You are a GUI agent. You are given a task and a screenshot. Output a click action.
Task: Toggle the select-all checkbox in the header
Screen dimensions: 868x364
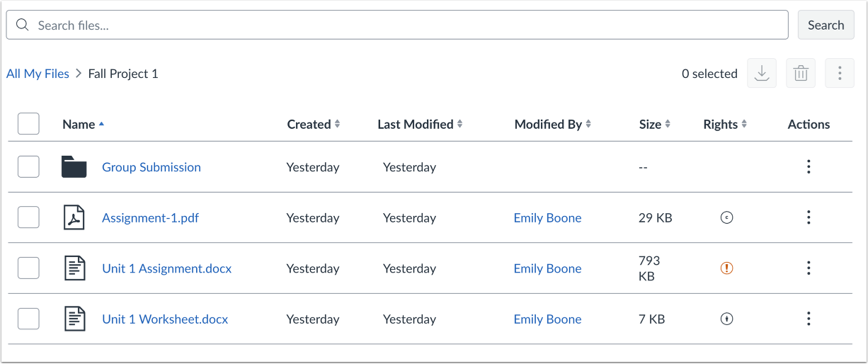[x=28, y=124]
